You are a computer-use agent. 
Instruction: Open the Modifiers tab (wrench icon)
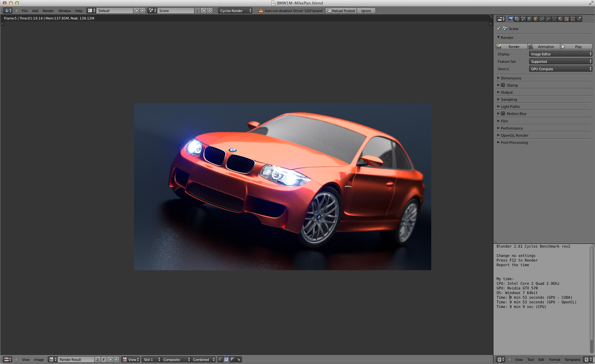point(548,19)
